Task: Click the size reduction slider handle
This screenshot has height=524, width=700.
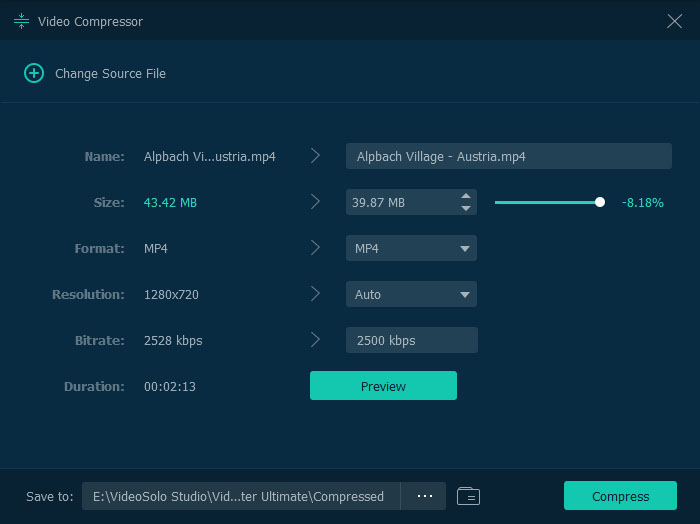Action: [x=600, y=202]
